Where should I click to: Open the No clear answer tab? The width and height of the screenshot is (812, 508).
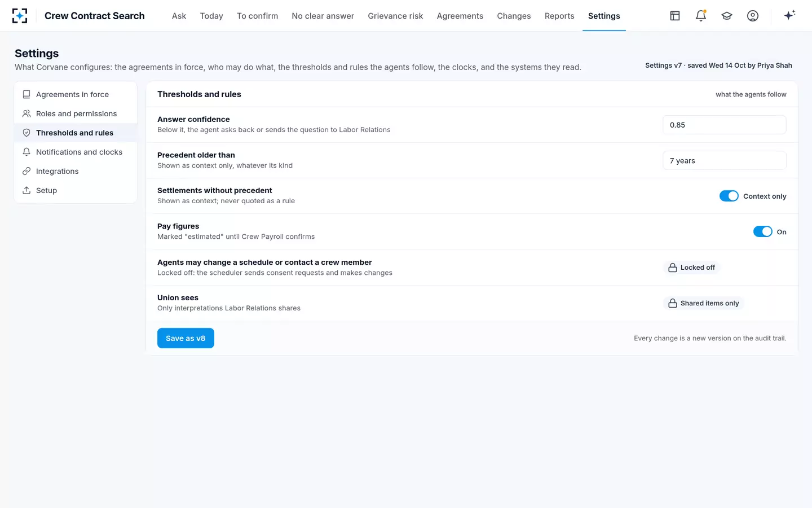point(323,16)
